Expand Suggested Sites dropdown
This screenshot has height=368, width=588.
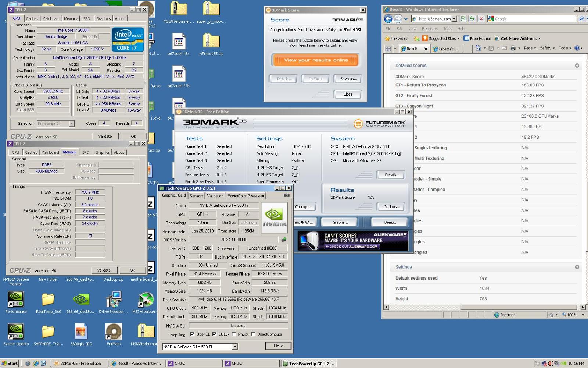point(458,39)
